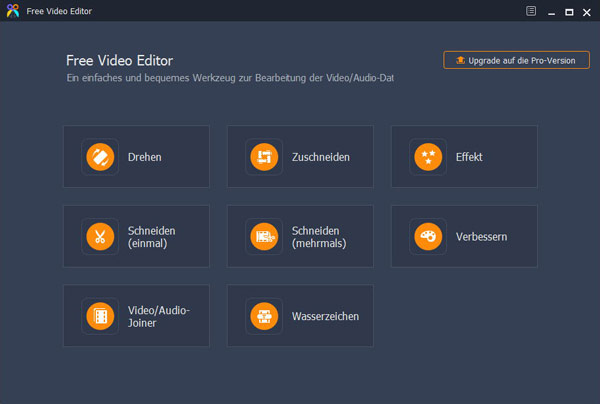The width and height of the screenshot is (600, 404).
Task: Click the orange Drehen rotate icon
Action: 100,157
